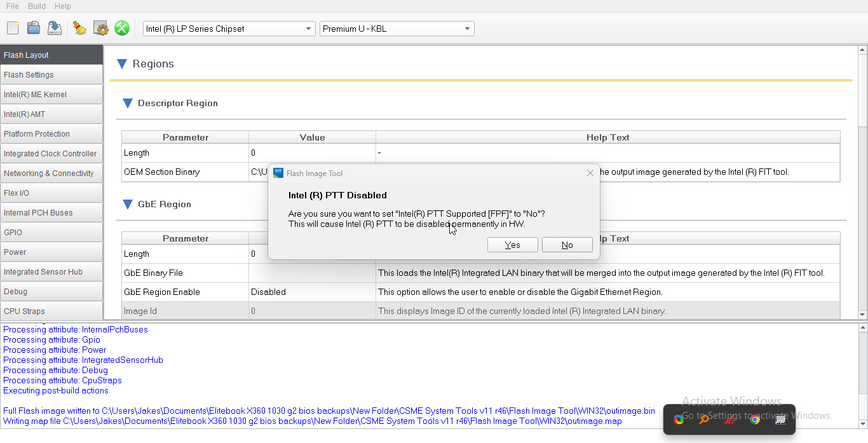Open the Flex I/O tab
The image size is (868, 443).
pos(51,193)
